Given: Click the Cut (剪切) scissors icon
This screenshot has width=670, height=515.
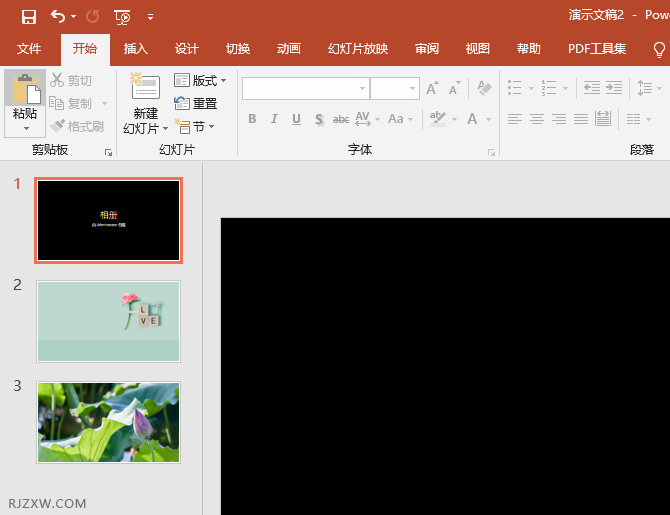Looking at the screenshot, I should coord(72,80).
